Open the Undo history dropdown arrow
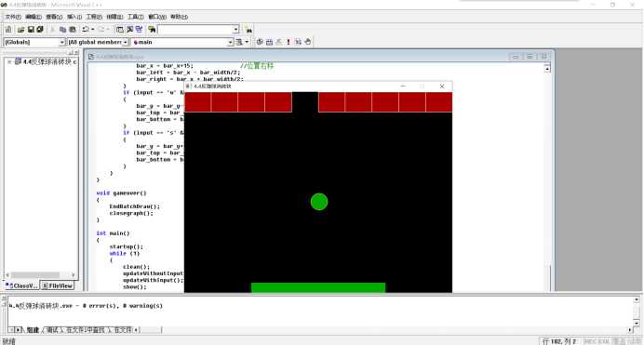Viewport: 644px width, 345px height. click(x=93, y=30)
